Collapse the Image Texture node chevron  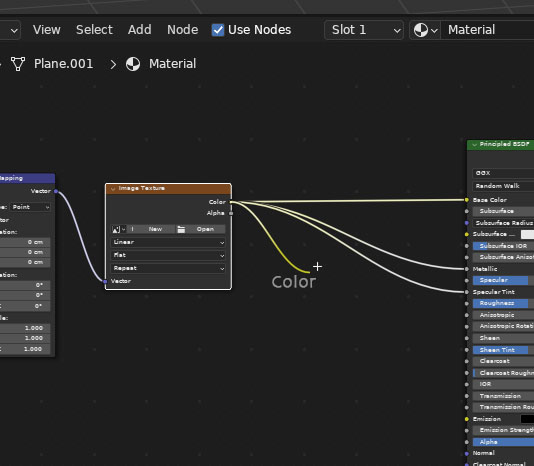click(113, 189)
